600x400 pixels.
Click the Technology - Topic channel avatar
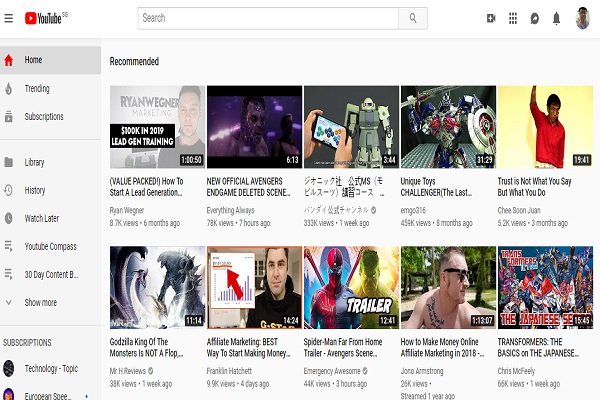pyautogui.click(x=8, y=369)
